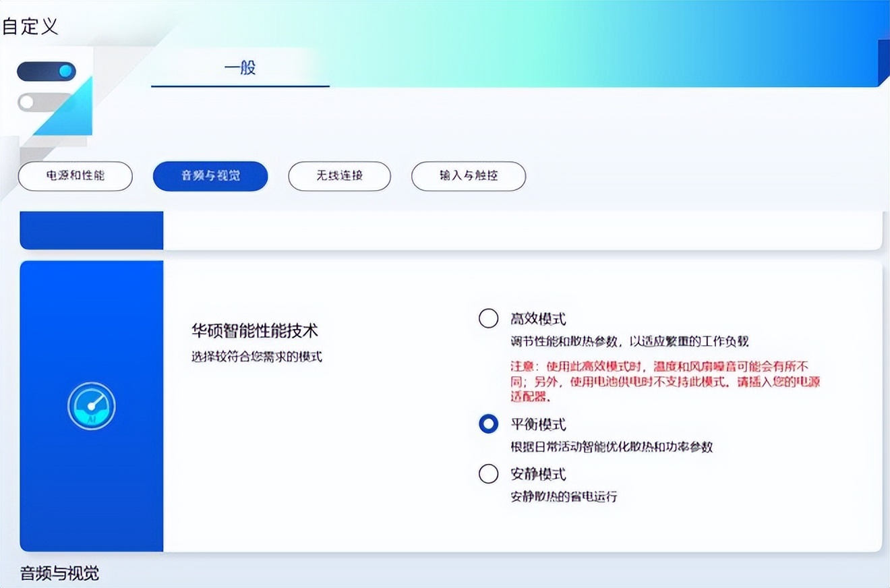Switch to the 无线连接 category
This screenshot has width=890, height=588.
(339, 176)
